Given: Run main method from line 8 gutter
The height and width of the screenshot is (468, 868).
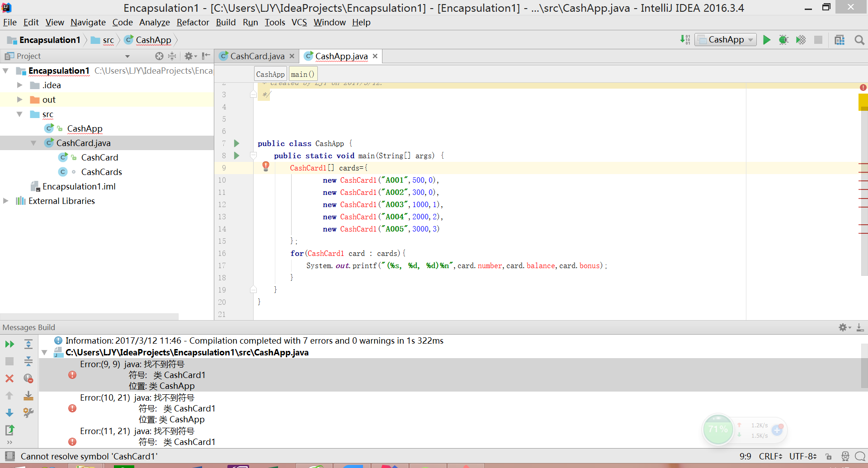Looking at the screenshot, I should [x=236, y=156].
